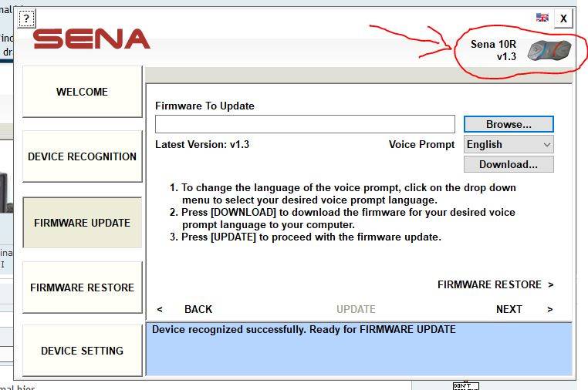588x390 pixels.
Task: Go to the WELCOME step
Action: (82, 92)
